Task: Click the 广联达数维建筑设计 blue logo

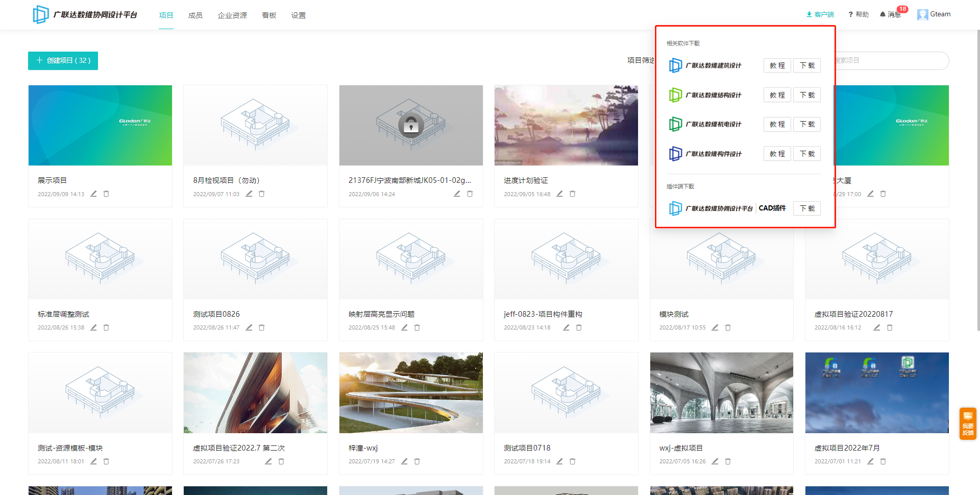Action: [x=675, y=65]
